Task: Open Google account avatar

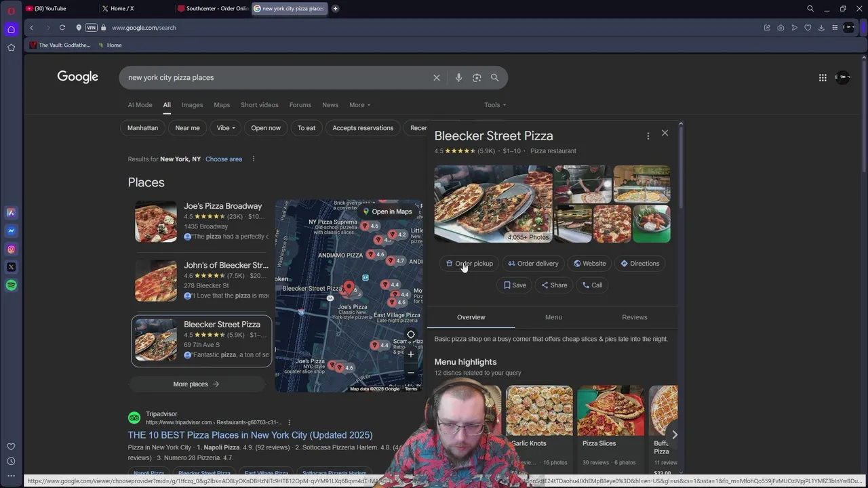Action: click(x=843, y=77)
